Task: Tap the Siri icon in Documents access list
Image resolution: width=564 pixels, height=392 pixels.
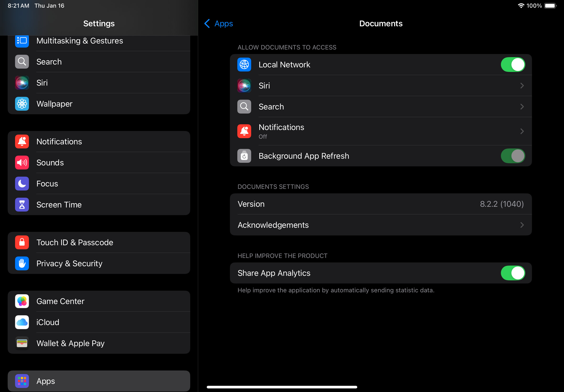Action: point(244,86)
